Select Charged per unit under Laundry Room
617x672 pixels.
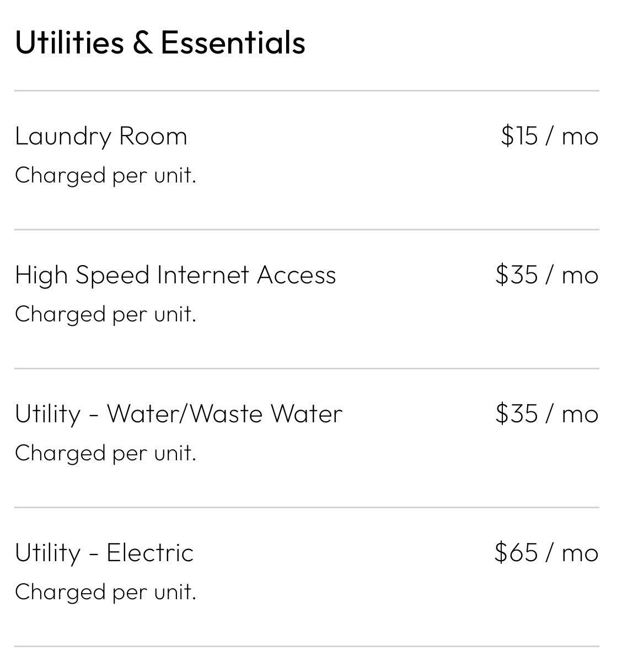[x=105, y=175]
